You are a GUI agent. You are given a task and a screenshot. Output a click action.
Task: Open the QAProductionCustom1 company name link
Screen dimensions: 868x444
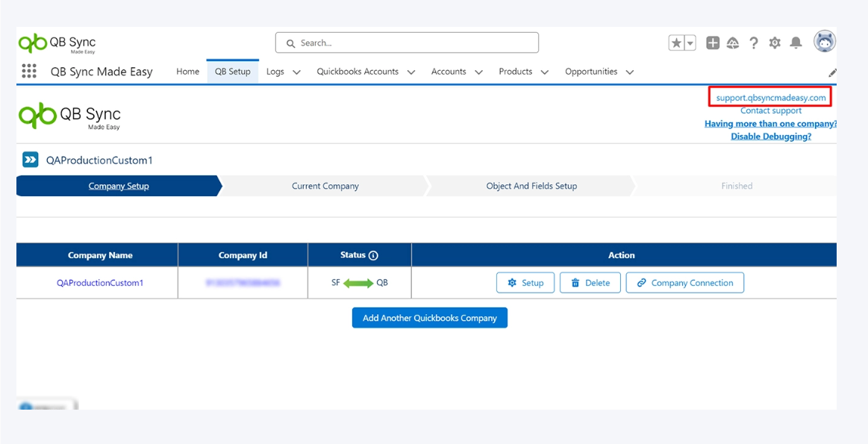pos(100,282)
